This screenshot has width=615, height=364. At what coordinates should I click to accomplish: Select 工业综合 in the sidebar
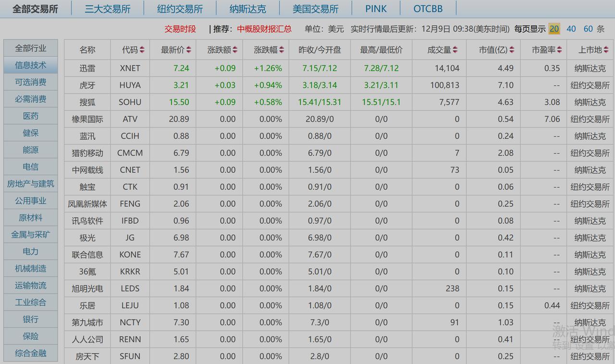(31, 302)
